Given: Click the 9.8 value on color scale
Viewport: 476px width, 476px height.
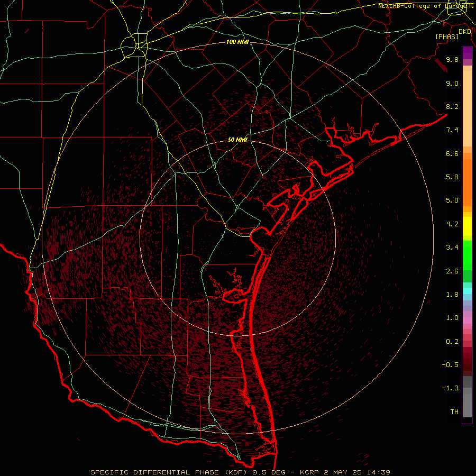Looking at the screenshot, I should [452, 59].
